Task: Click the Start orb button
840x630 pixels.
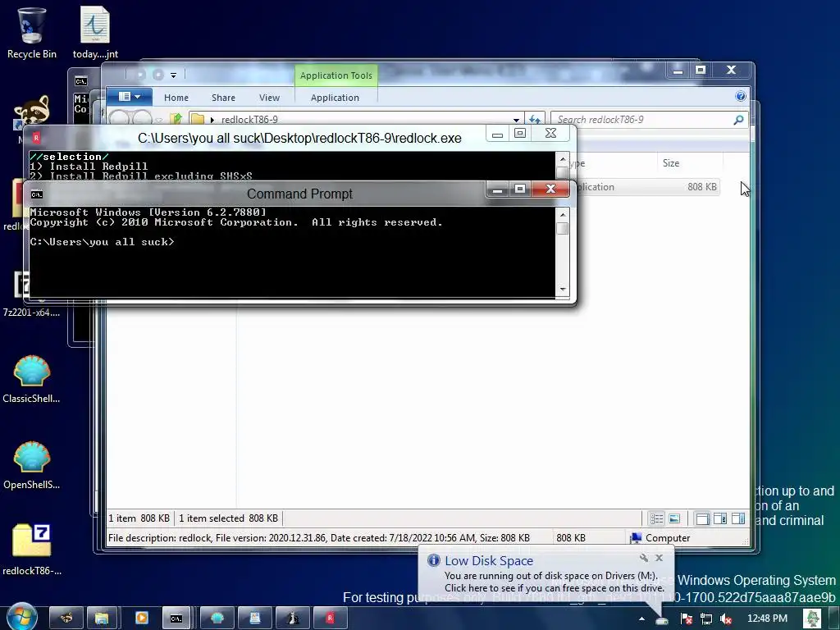Action: [21, 617]
